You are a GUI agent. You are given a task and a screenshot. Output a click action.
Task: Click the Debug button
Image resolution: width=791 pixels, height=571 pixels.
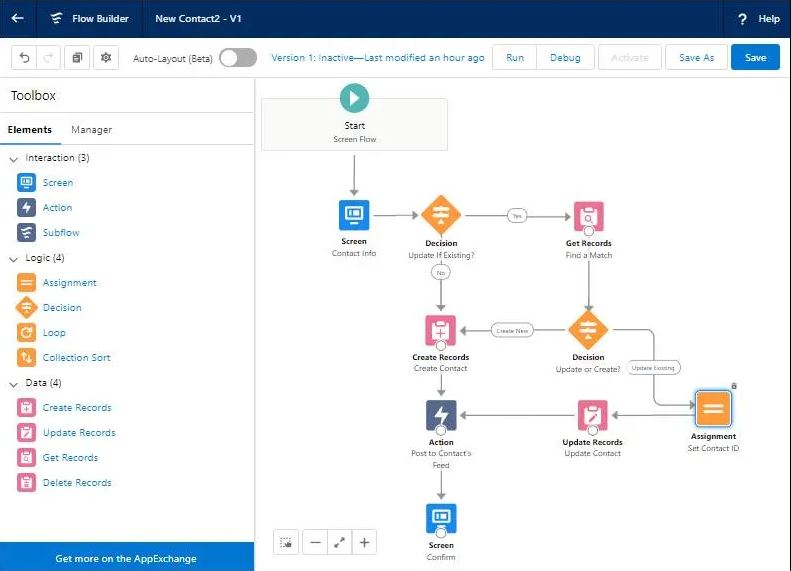pos(565,58)
